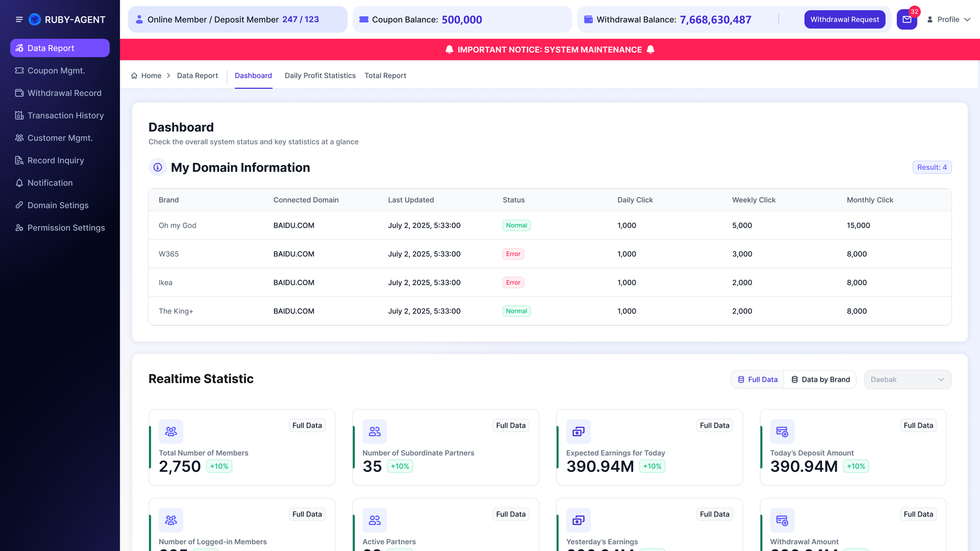Click the W365 brand cell
980x551 pixels.
coord(169,254)
